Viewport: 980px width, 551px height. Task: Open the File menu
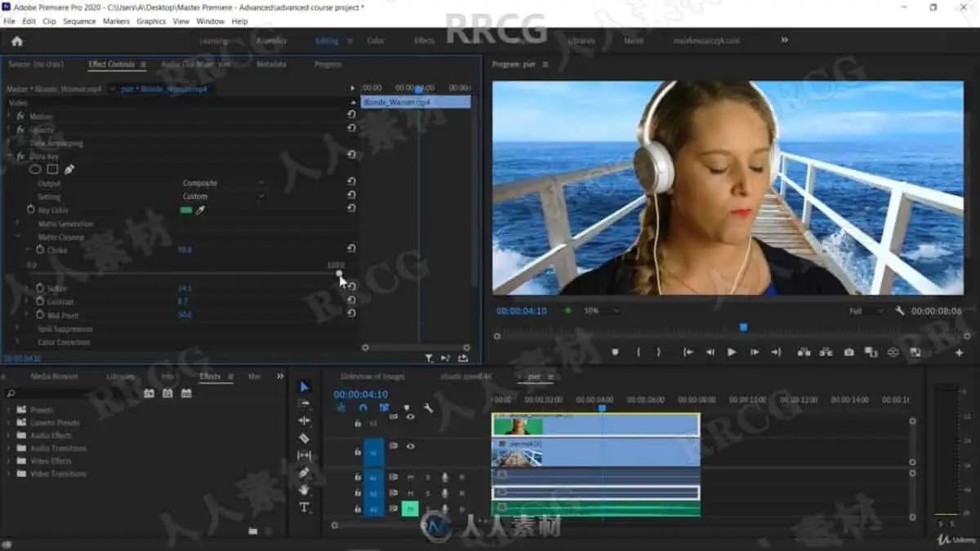[x=9, y=21]
